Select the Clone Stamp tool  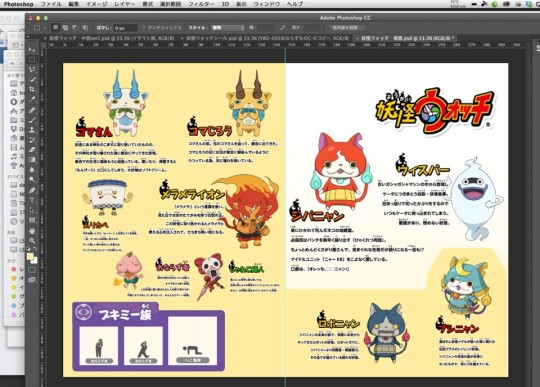[32, 130]
